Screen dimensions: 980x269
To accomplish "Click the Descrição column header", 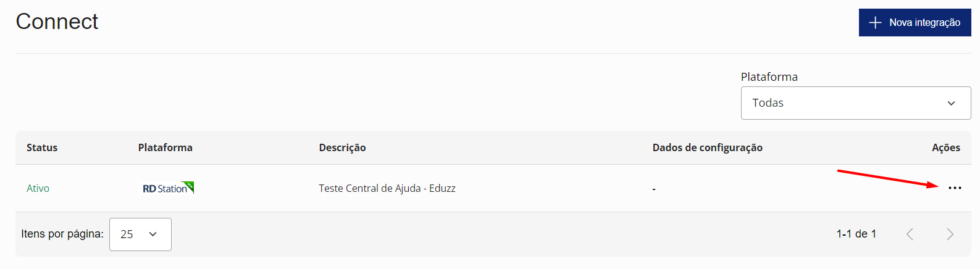I will click(x=342, y=147).
